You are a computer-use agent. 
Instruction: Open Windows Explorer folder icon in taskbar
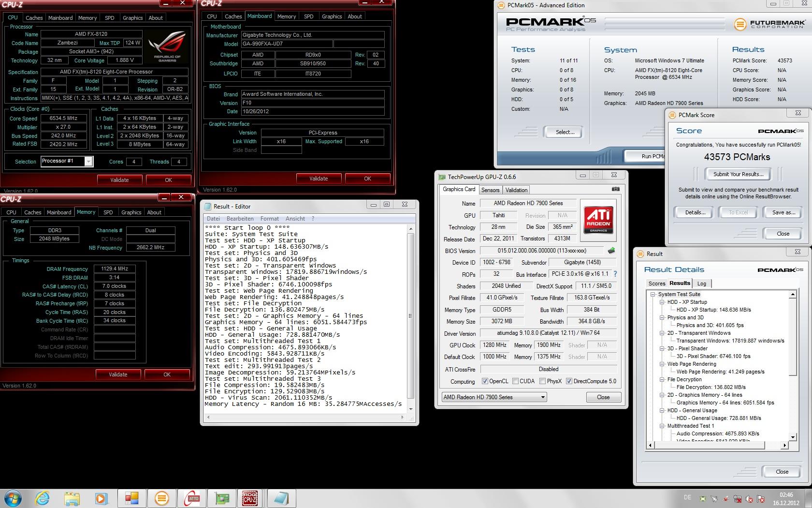coord(72,498)
